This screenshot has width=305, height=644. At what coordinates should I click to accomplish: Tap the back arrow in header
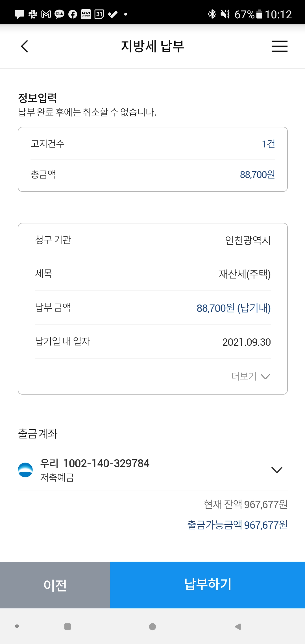coord(25,46)
